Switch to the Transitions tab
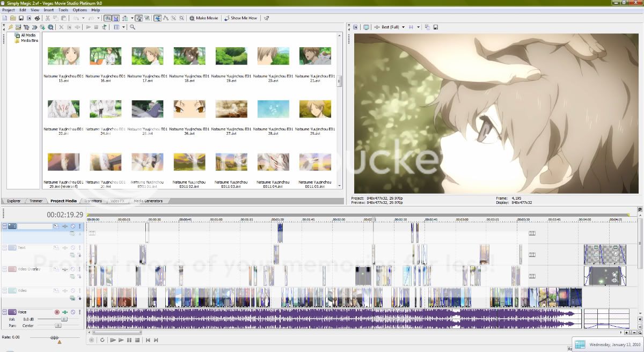 (x=93, y=201)
